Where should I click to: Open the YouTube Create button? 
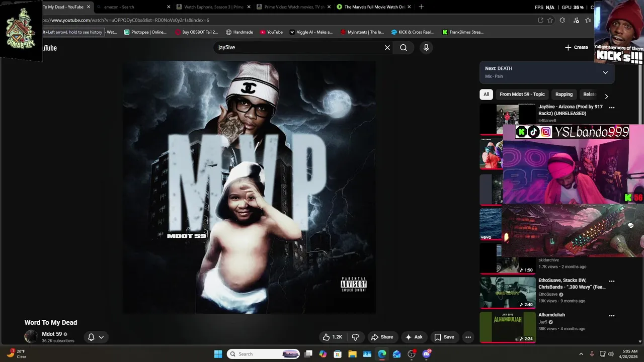pyautogui.click(x=577, y=47)
